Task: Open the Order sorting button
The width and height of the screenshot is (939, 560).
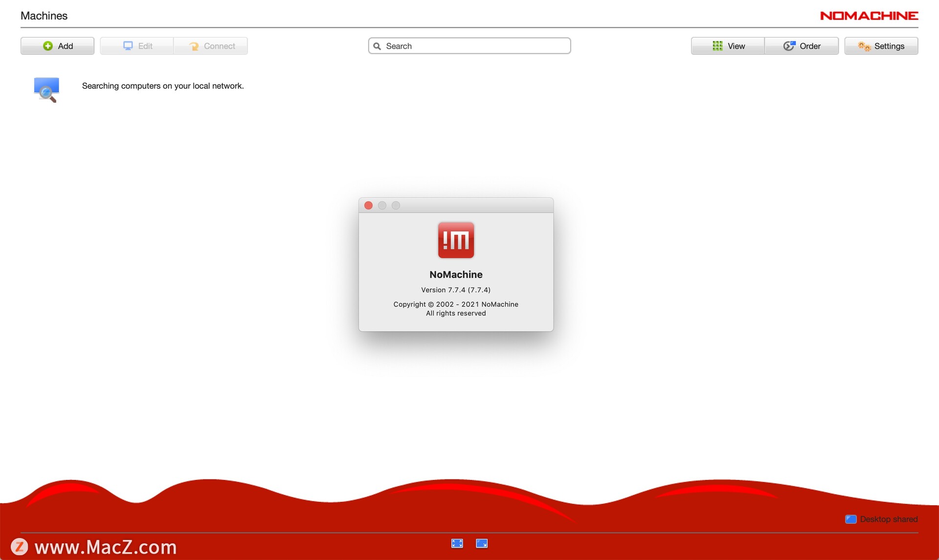Action: (802, 46)
